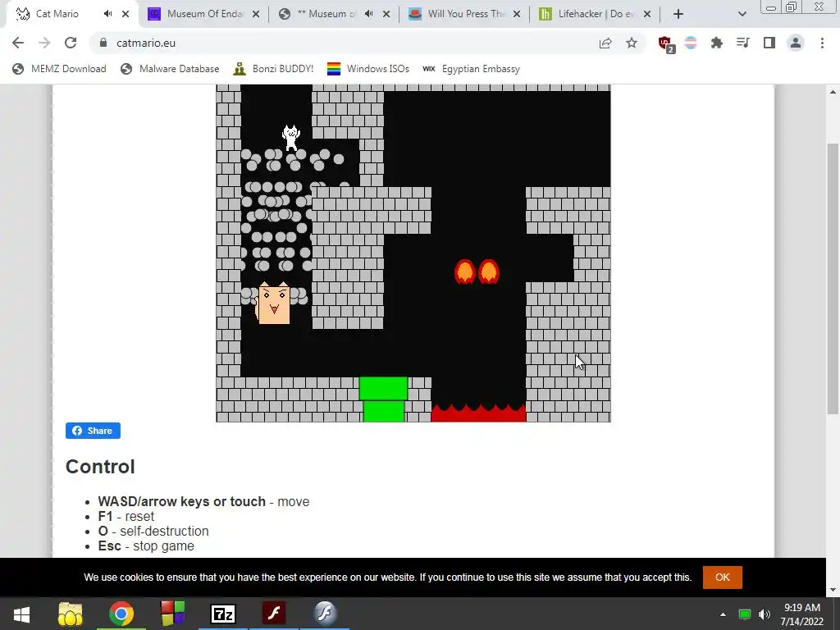
Task: Close the ** Museum tab
Action: pos(386,14)
